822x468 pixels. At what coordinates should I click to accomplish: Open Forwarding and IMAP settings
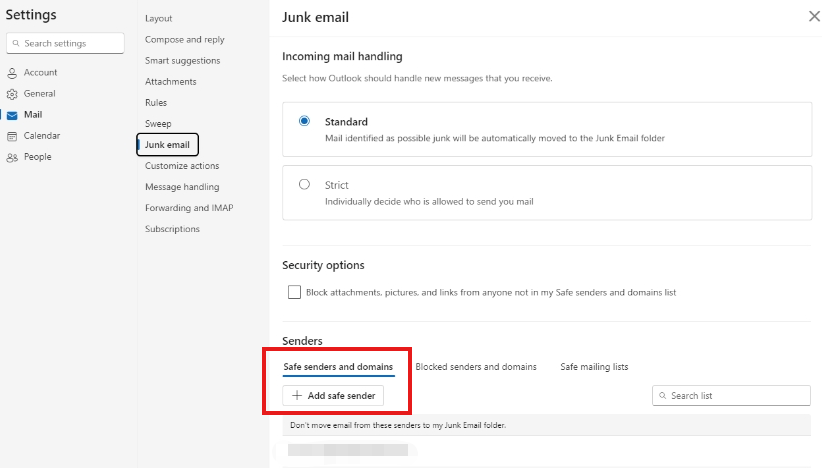189,208
